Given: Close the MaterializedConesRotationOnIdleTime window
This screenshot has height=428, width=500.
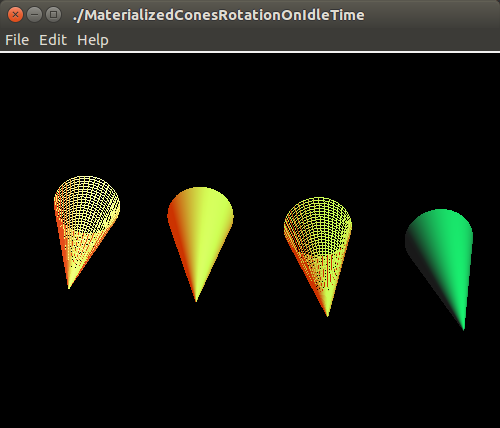Looking at the screenshot, I should [15, 15].
